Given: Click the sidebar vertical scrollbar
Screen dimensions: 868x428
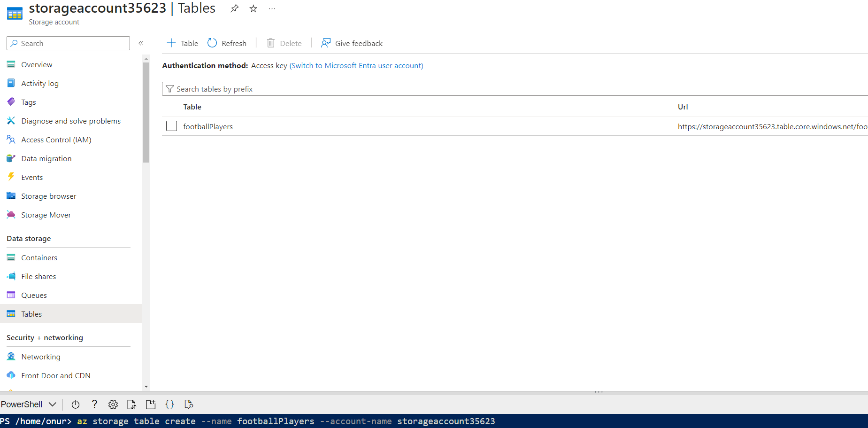Looking at the screenshot, I should point(146,113).
